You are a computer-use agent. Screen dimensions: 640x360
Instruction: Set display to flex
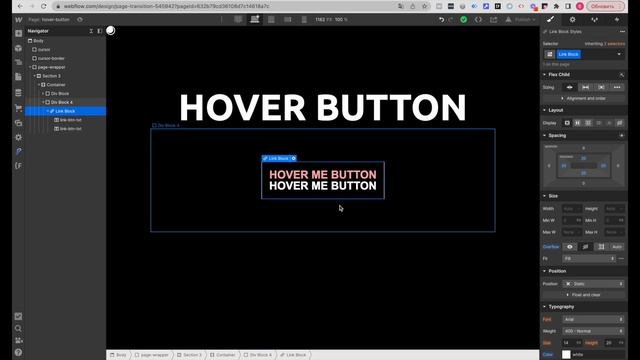click(x=578, y=123)
